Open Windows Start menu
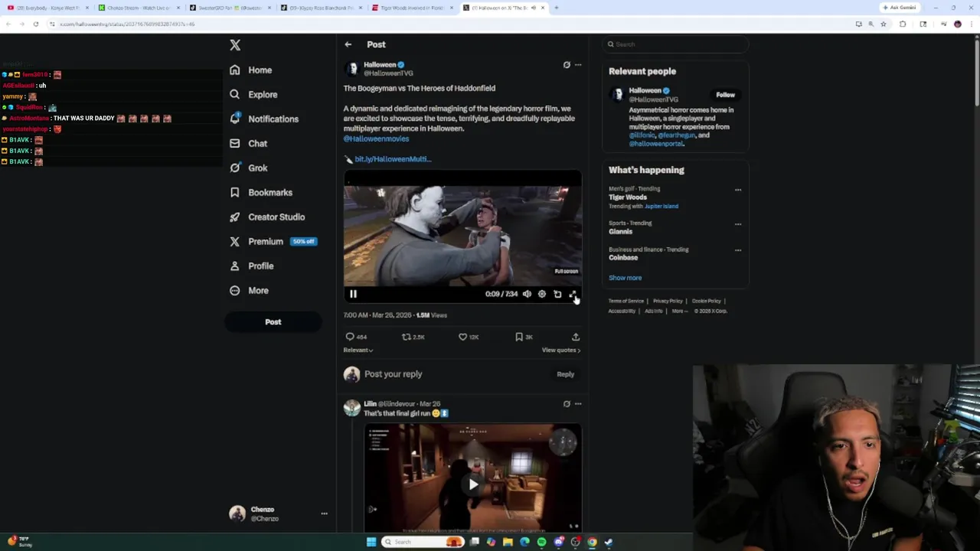Viewport: 980px width, 551px height. (x=371, y=542)
